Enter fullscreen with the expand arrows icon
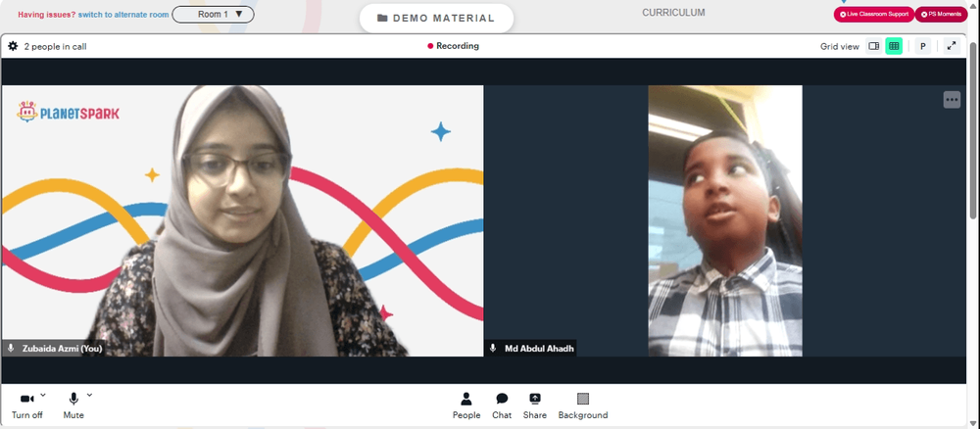 tap(952, 46)
